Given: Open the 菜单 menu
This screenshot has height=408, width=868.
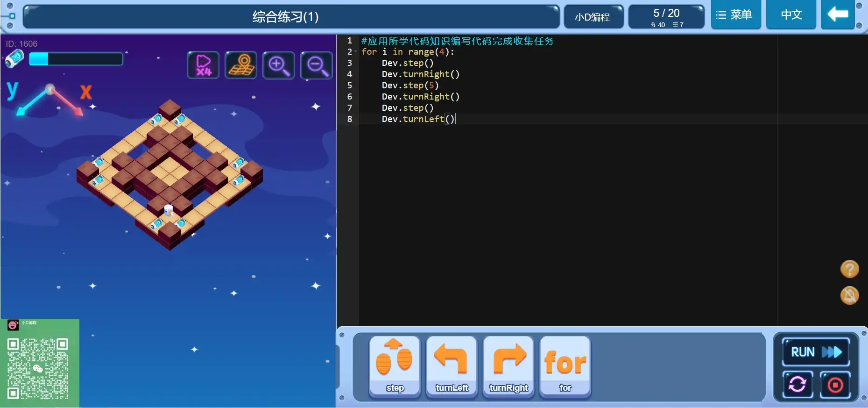Looking at the screenshot, I should (x=735, y=15).
